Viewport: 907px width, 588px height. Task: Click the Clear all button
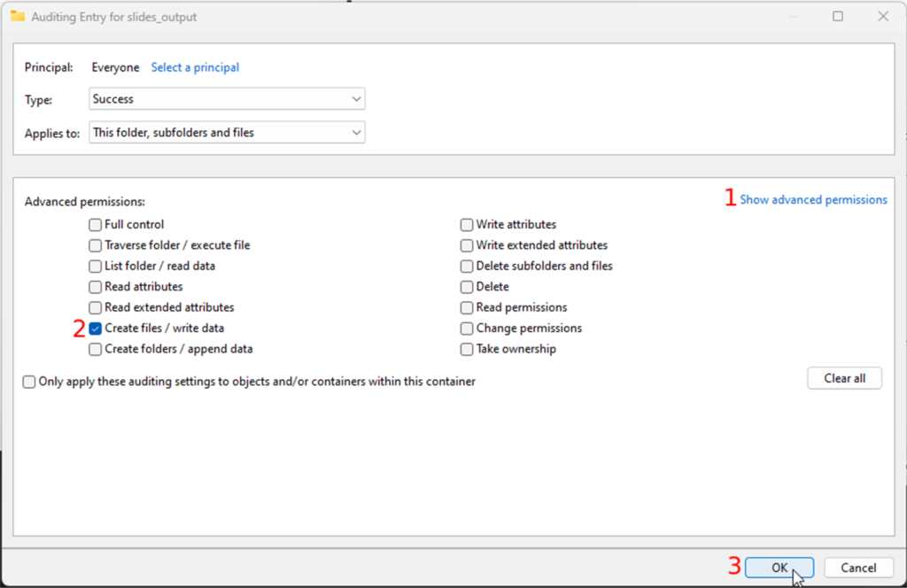tap(844, 378)
